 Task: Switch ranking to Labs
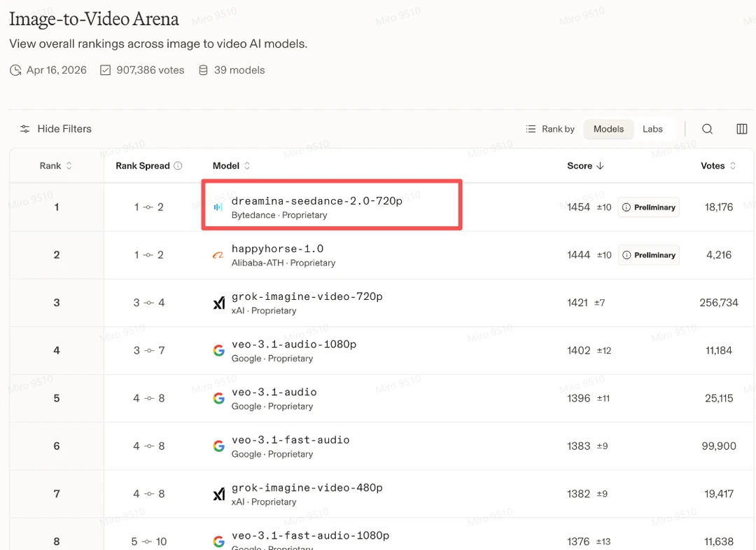point(652,129)
